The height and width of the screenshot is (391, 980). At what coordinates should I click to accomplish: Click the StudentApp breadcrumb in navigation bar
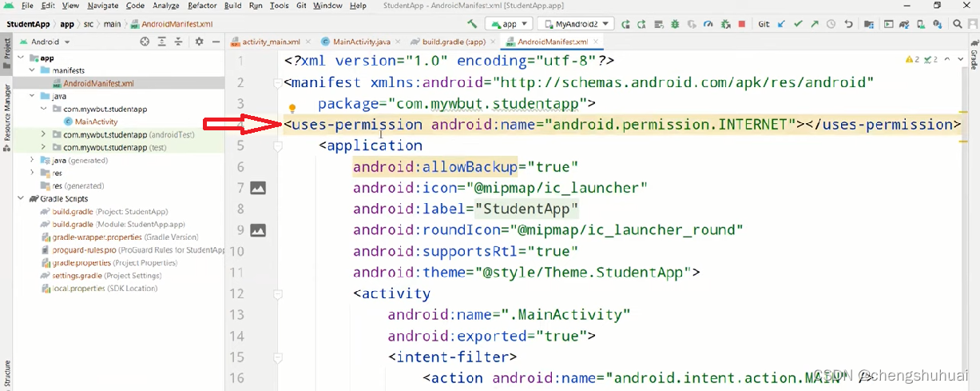(x=28, y=24)
